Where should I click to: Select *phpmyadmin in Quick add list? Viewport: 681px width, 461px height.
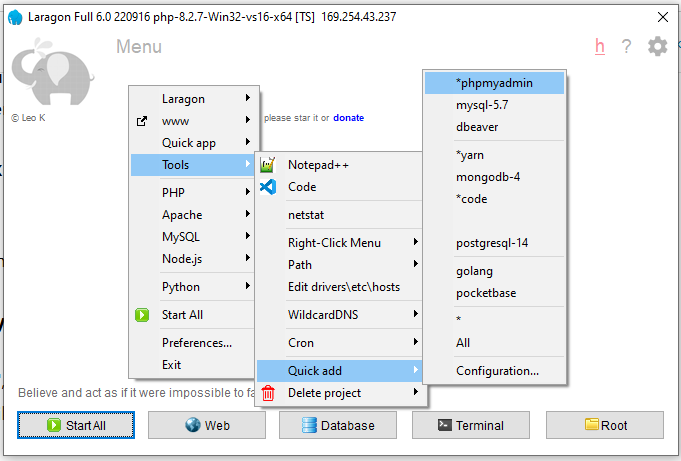[494, 83]
